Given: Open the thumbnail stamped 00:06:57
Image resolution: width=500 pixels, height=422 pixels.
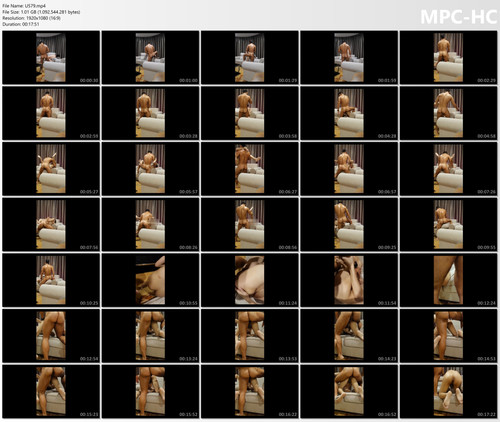Looking at the screenshot, I should 349,169.
